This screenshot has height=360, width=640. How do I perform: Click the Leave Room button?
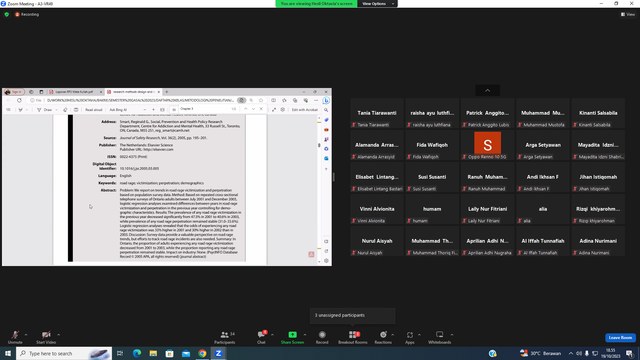coord(620,338)
